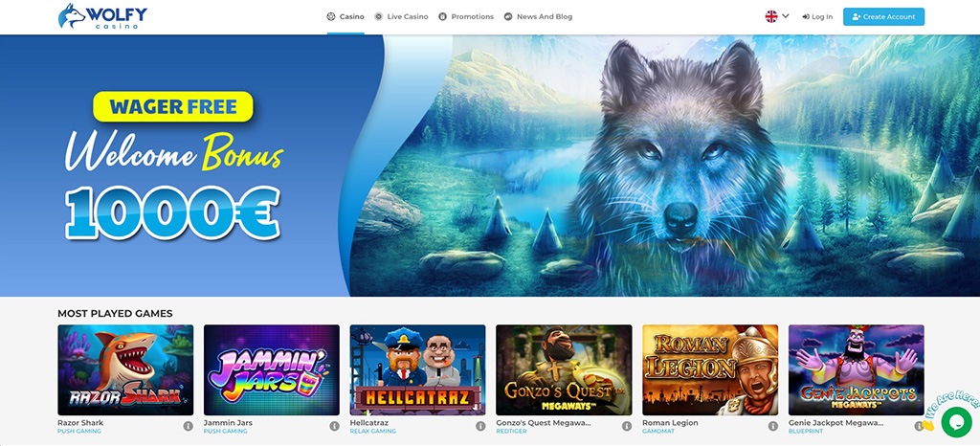Click Push Gaming under Razor Shark
This screenshot has width=980, height=446.
click(x=78, y=432)
